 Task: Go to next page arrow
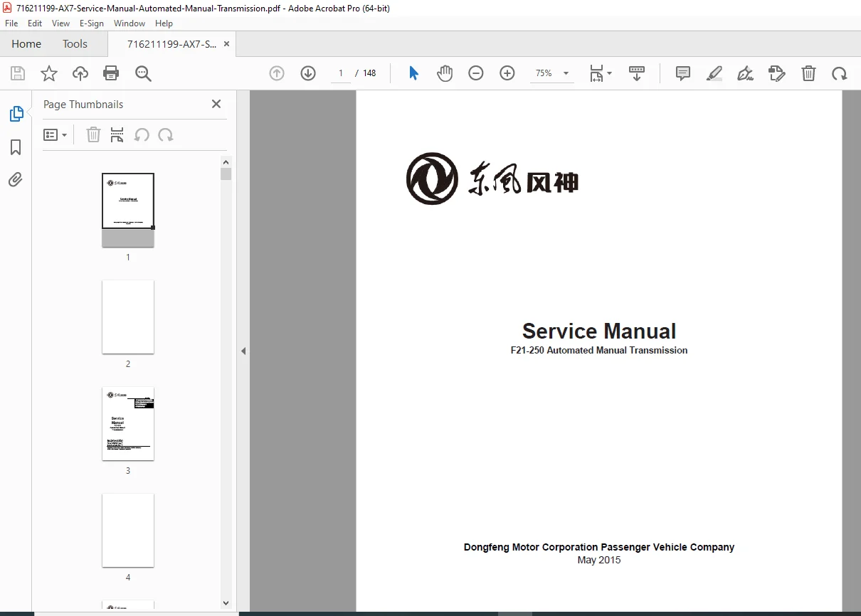click(308, 73)
